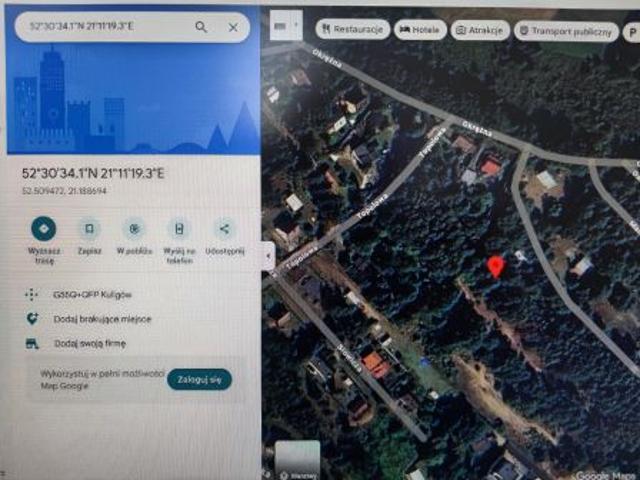Click the heading 52°30'34.1"N 21°11'19.3"E
640x480 pixels.
point(93,173)
